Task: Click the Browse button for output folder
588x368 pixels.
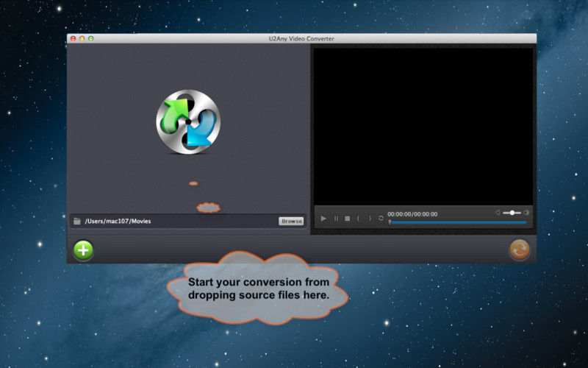Action: [x=291, y=222]
